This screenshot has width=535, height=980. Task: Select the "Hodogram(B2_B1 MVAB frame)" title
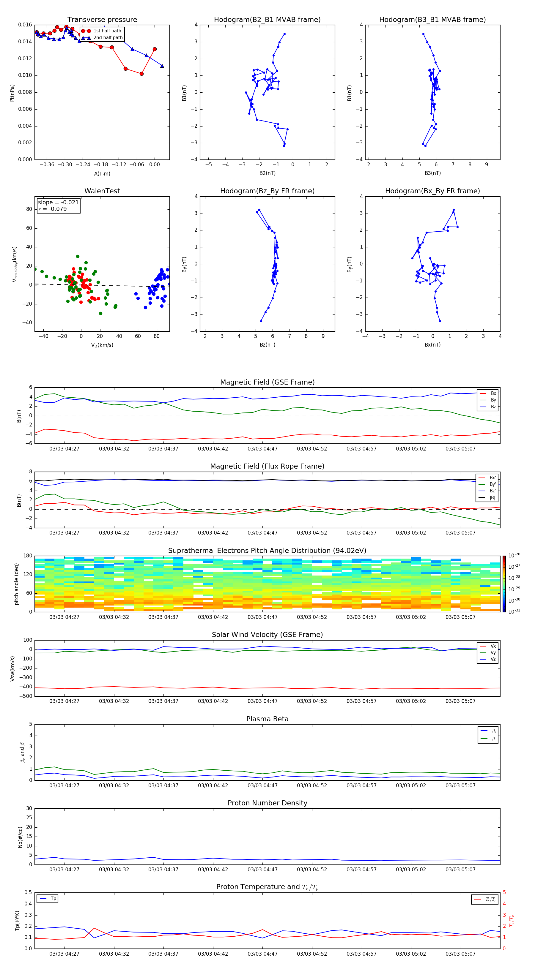click(x=267, y=19)
